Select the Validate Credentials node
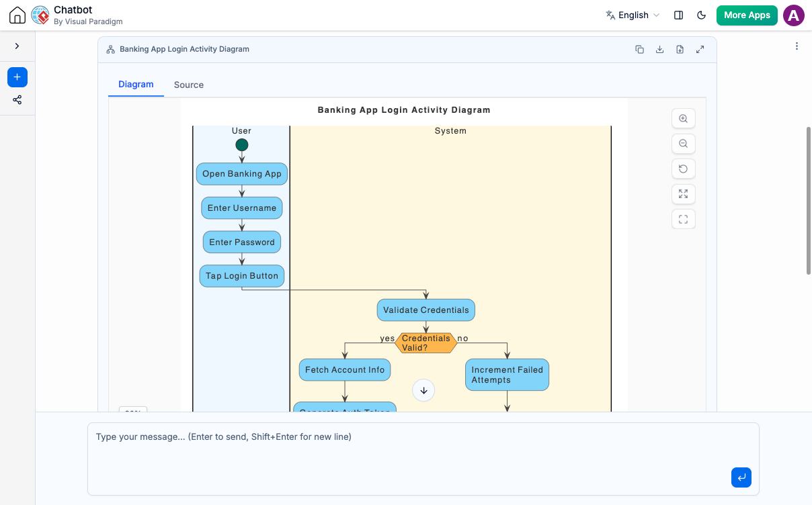This screenshot has width=812, height=505. click(426, 310)
